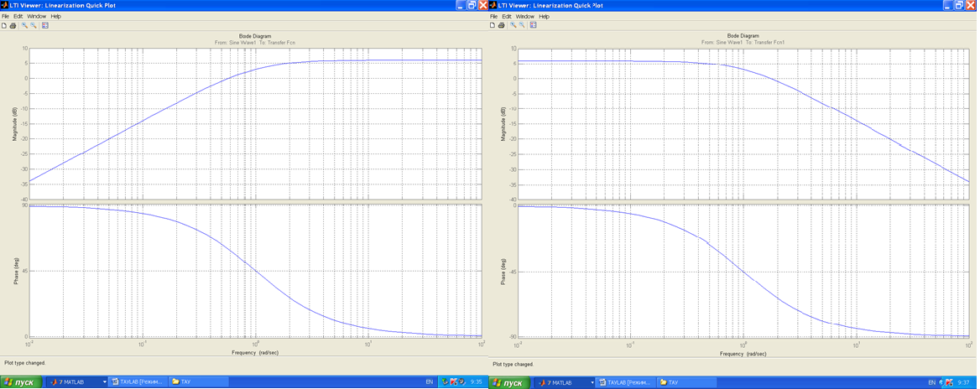Select Zoom Out tool in right window
Image resolution: width=980 pixels, height=389 pixels.
point(522,25)
